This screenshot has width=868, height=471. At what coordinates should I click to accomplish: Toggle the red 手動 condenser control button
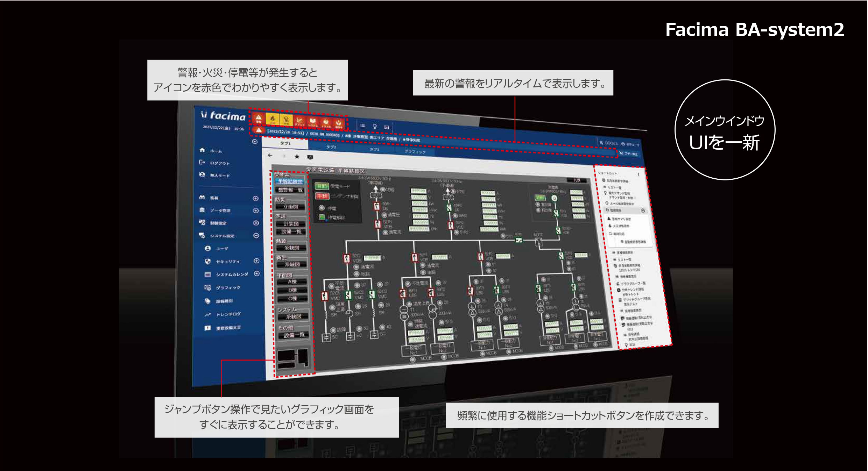point(322,196)
